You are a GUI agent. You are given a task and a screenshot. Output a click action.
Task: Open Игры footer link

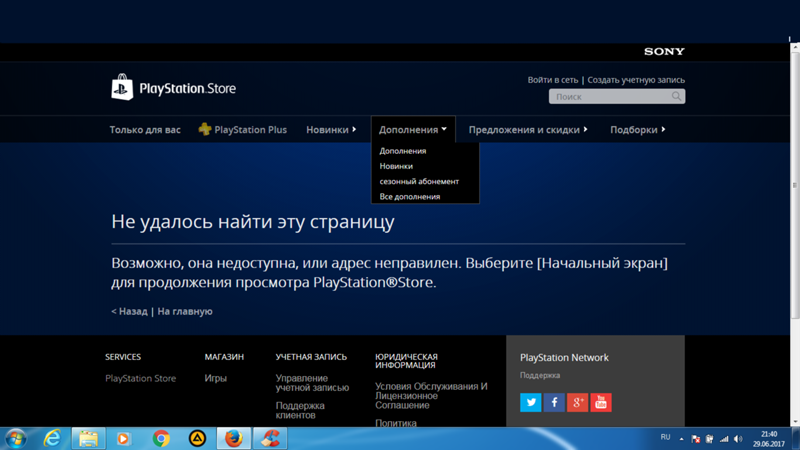pyautogui.click(x=215, y=378)
